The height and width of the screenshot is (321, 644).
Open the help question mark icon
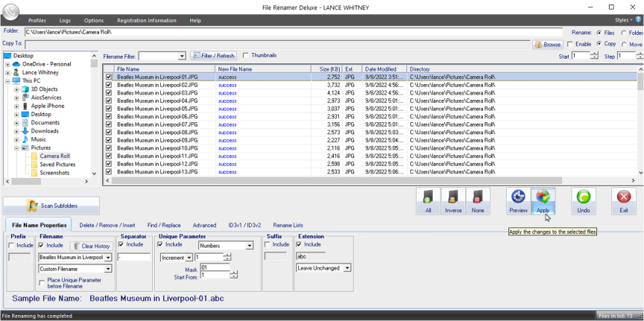[638, 19]
